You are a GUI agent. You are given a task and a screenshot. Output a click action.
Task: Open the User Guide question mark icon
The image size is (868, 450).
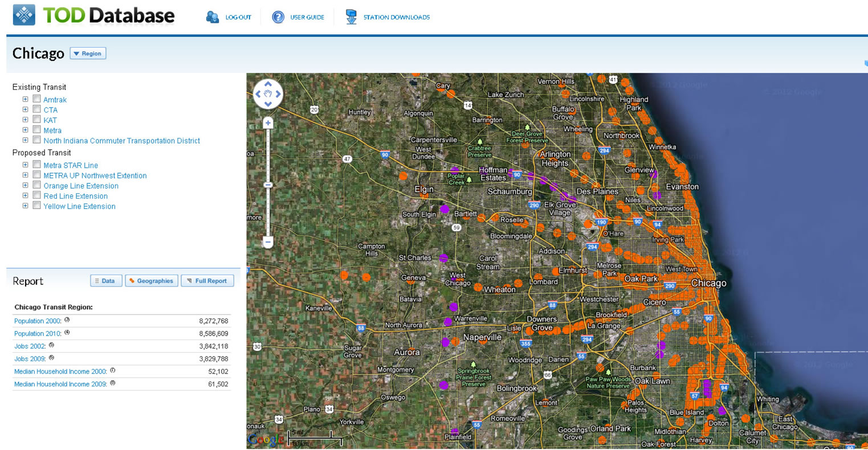point(278,17)
